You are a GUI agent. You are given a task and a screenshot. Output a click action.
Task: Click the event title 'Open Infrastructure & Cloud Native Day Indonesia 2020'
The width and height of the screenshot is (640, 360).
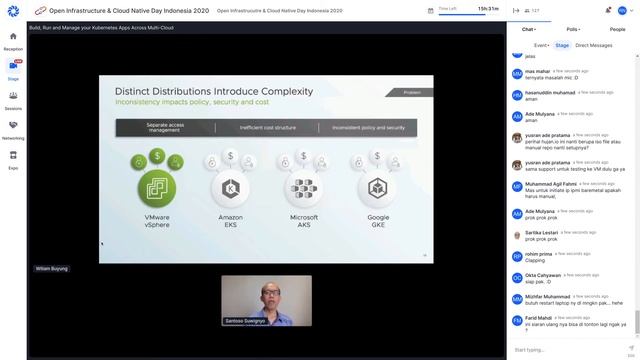(x=129, y=11)
